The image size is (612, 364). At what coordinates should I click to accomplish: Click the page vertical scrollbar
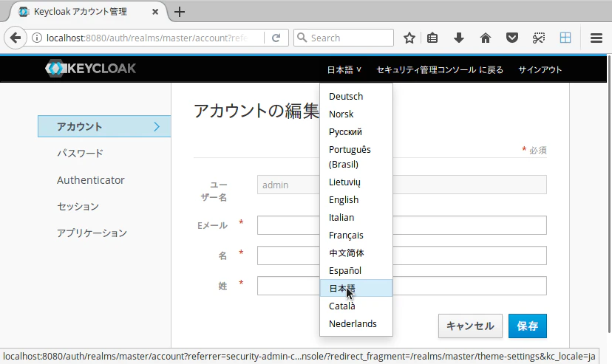(x=609, y=194)
